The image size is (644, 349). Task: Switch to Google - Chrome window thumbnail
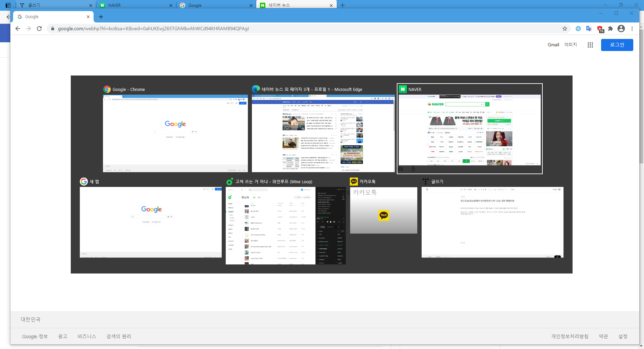(x=175, y=133)
